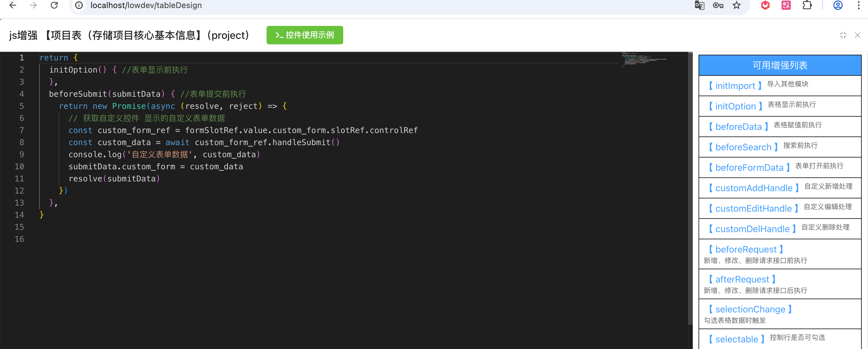The width and height of the screenshot is (868, 349).
Task: Open the browser three-dot menu
Action: click(858, 5)
